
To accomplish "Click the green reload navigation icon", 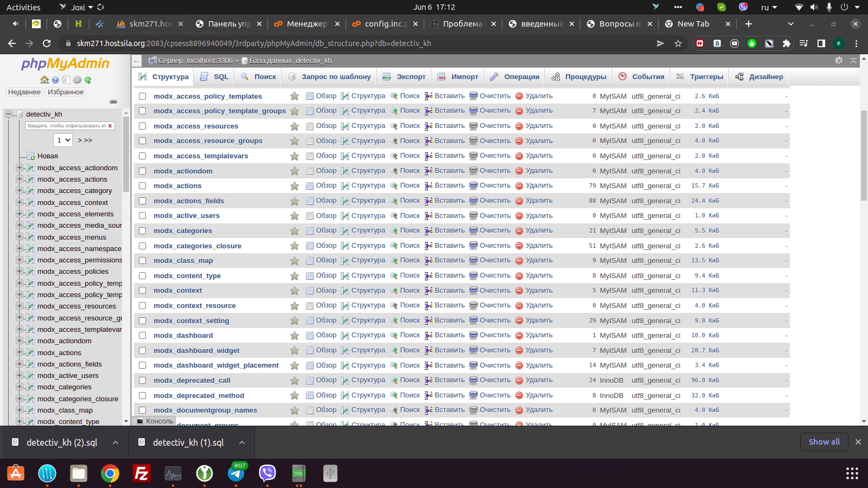I will pyautogui.click(x=88, y=80).
